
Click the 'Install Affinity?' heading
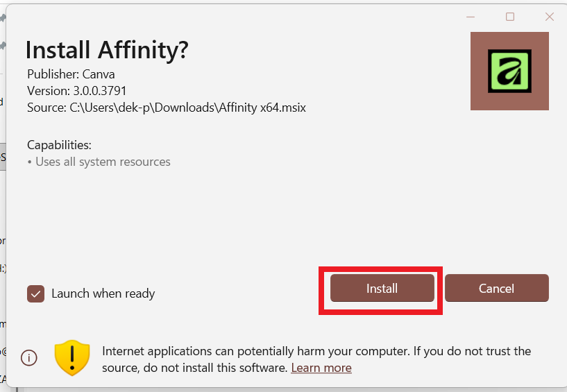(x=107, y=50)
